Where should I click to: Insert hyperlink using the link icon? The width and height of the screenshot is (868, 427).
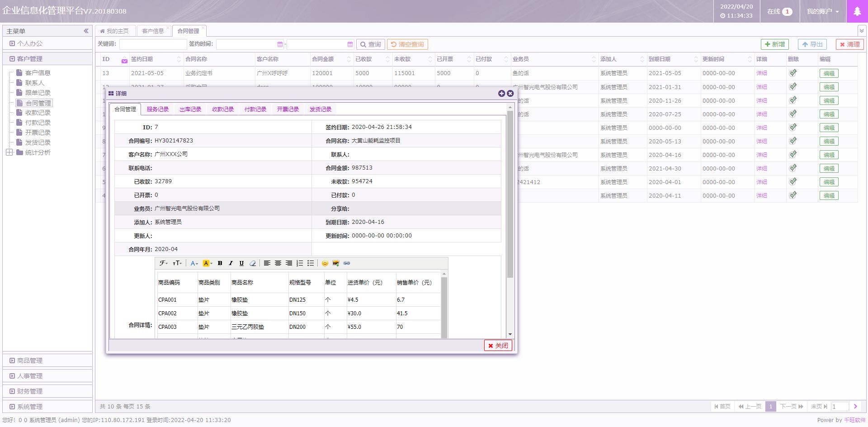tap(347, 263)
